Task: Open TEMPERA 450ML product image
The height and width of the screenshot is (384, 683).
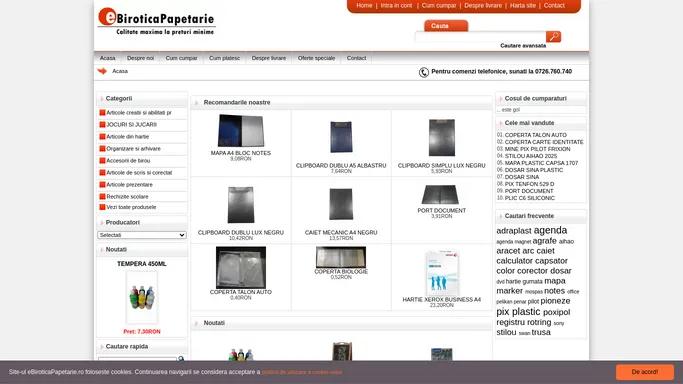Action: point(142,297)
